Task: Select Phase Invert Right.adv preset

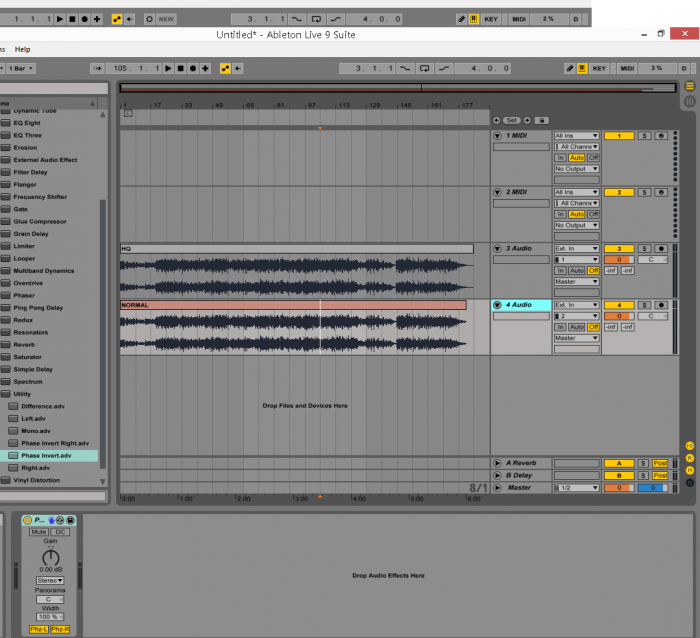Action: [55, 443]
